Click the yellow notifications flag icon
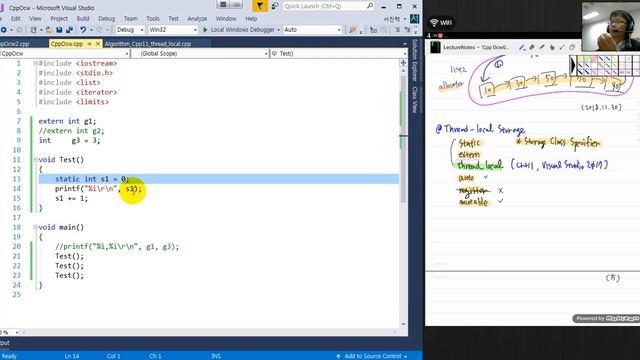640x360 pixels. [x=260, y=6]
